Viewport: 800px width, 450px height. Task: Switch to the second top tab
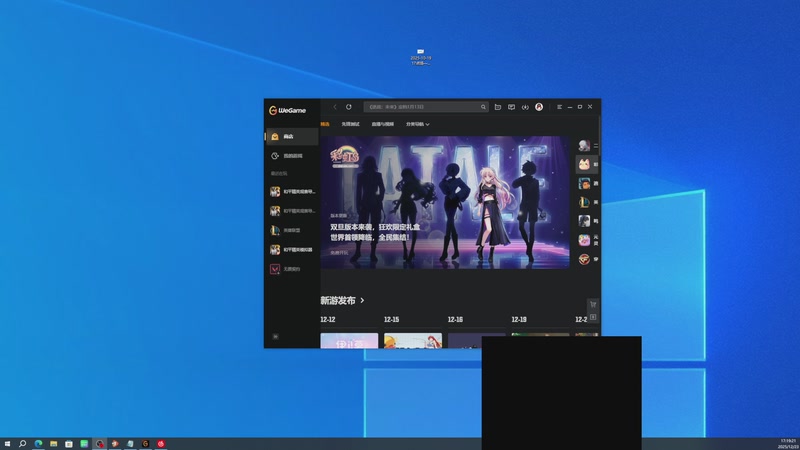(351, 124)
